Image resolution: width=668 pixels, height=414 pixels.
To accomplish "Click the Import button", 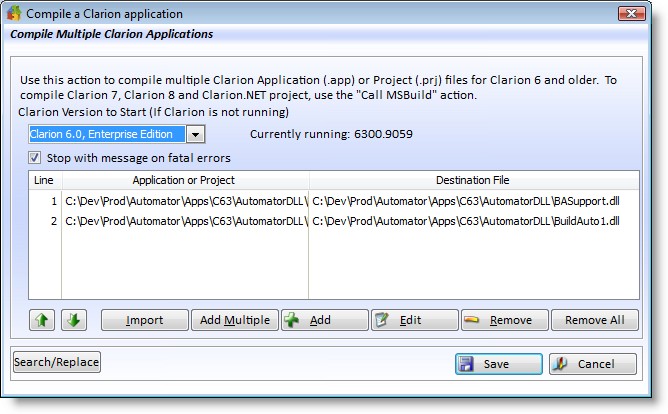I will (x=144, y=320).
